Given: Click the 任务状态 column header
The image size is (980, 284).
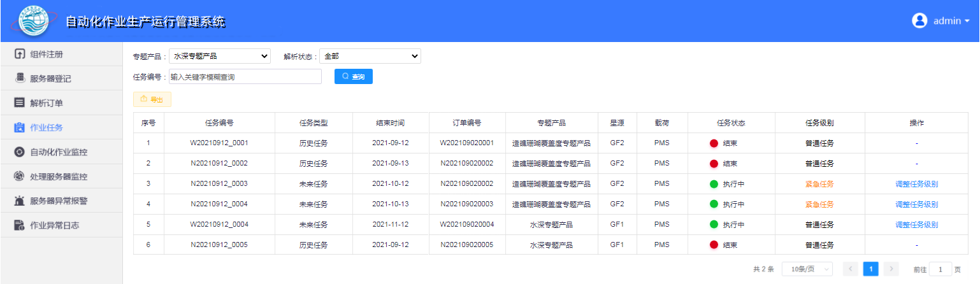Looking at the screenshot, I should (x=730, y=123).
